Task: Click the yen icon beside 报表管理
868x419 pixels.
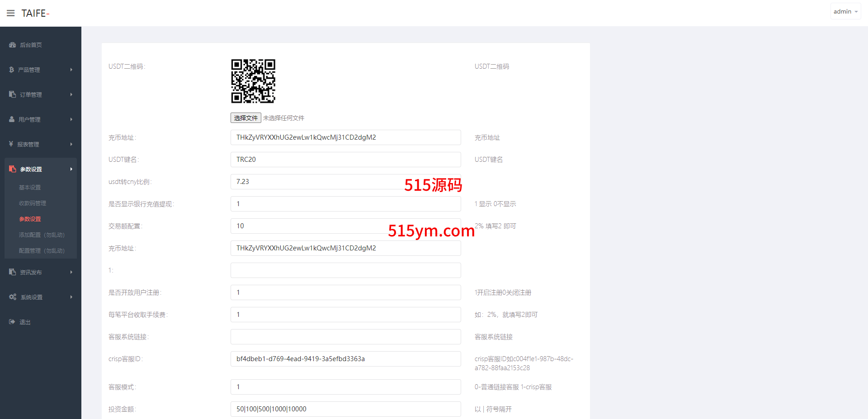Action: point(11,144)
